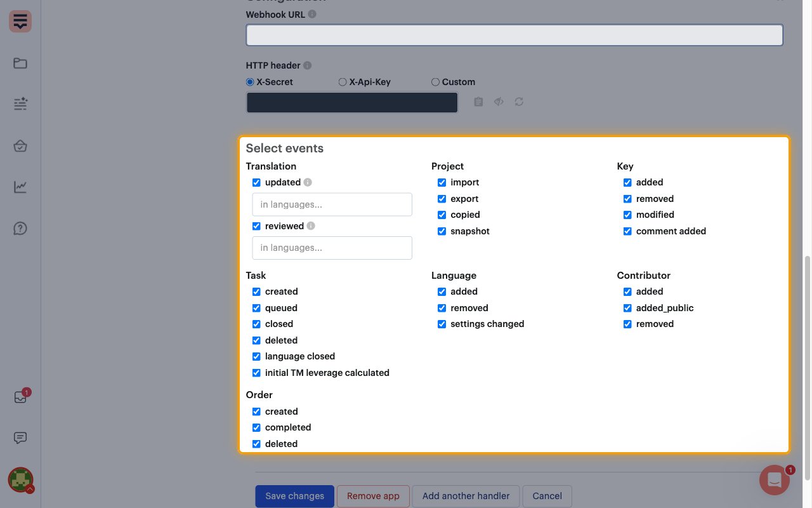Click the Remove app button
The height and width of the screenshot is (508, 812).
click(x=373, y=496)
